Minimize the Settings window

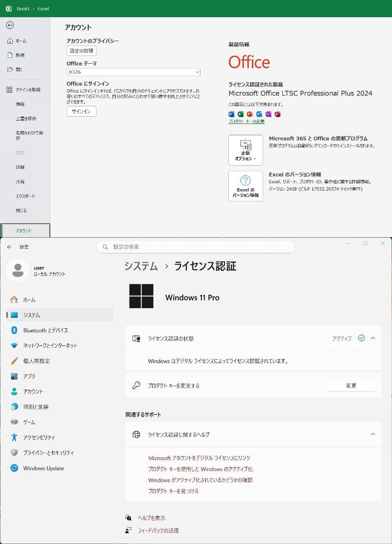(348, 244)
